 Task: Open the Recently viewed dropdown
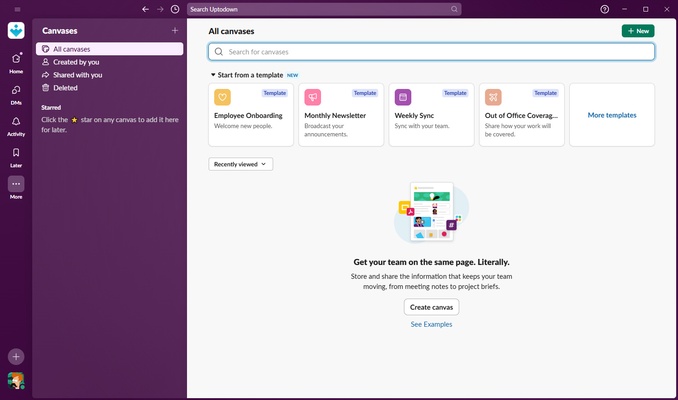click(x=240, y=164)
